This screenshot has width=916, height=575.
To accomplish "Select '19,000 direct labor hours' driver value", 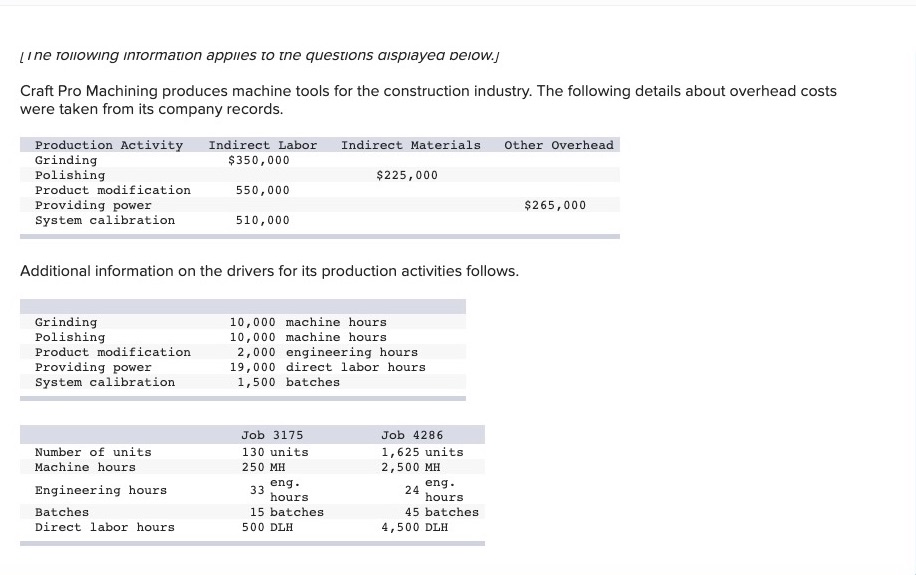I will click(327, 367).
